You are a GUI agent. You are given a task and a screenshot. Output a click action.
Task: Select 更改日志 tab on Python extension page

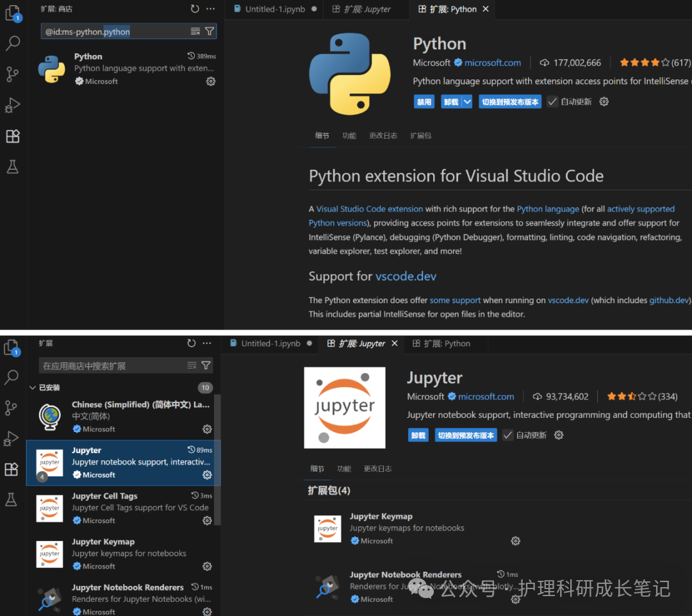click(383, 135)
